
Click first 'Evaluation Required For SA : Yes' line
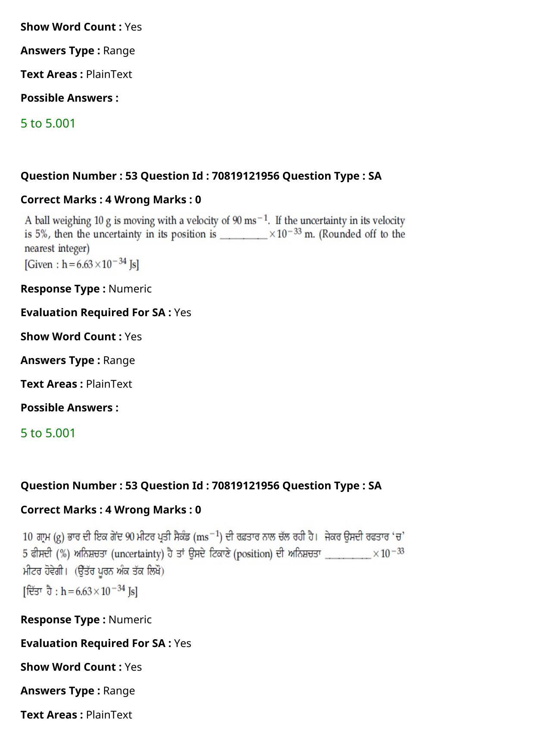coord(106,312)
